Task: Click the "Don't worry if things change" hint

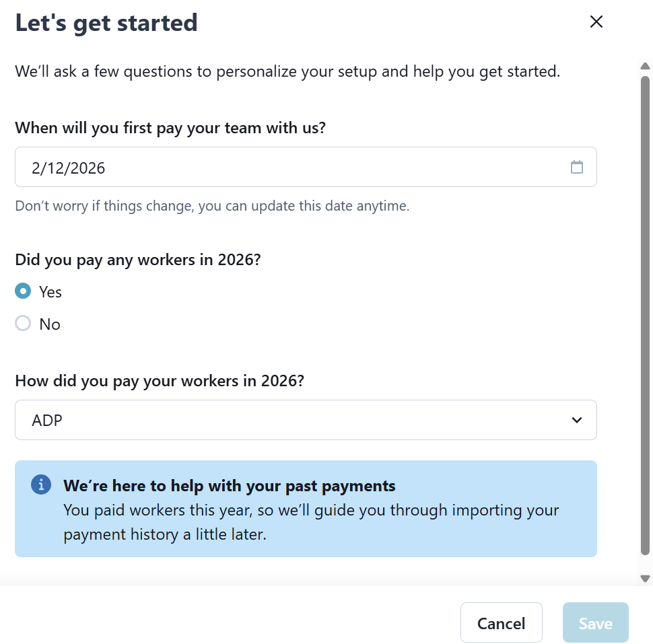Action: (212, 206)
